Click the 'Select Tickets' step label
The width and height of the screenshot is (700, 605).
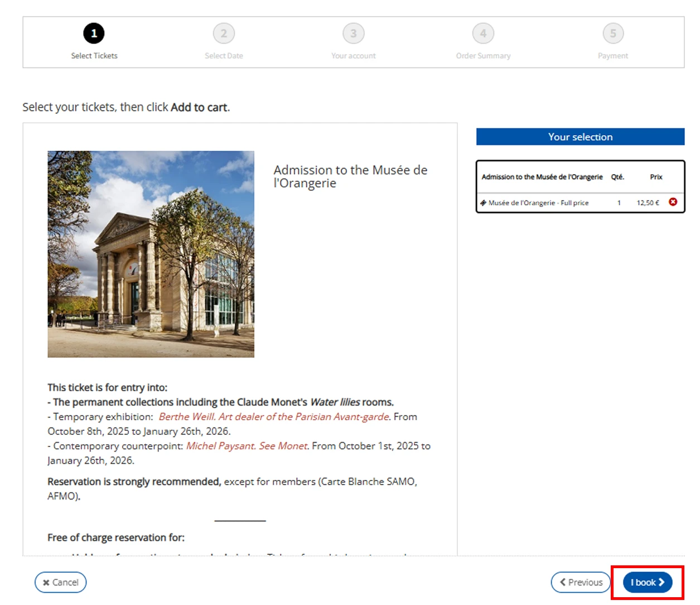click(94, 56)
